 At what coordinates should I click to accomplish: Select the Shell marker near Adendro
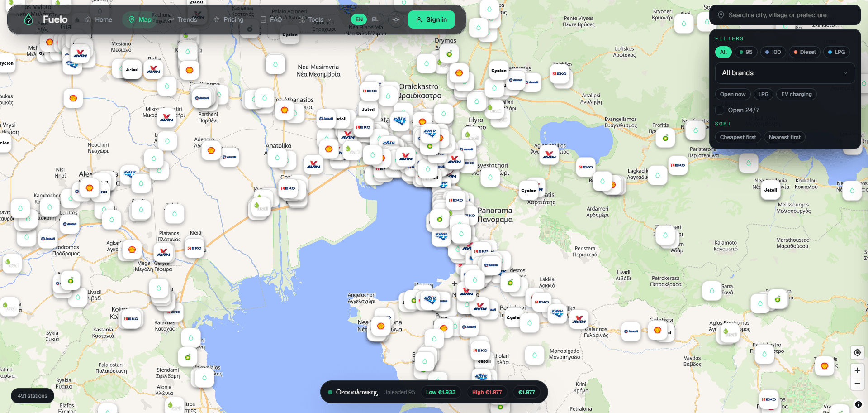[211, 150]
